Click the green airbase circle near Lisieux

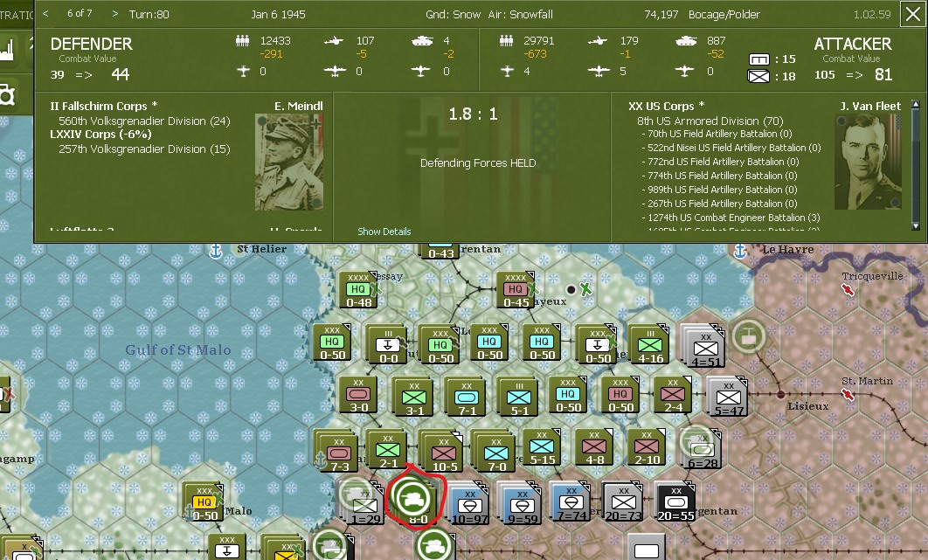(x=749, y=336)
